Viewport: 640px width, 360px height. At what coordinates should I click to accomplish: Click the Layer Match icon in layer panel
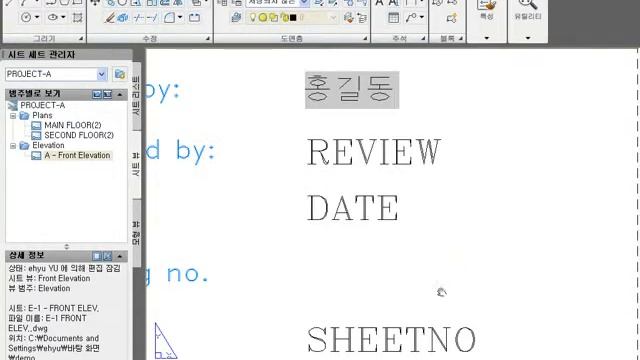click(348, 18)
